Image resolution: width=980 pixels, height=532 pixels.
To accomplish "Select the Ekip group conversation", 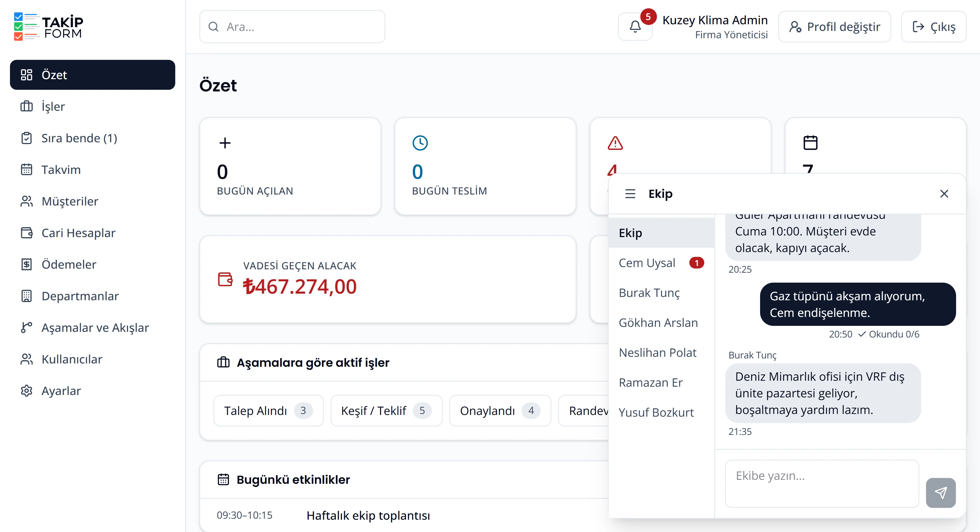I will (661, 233).
